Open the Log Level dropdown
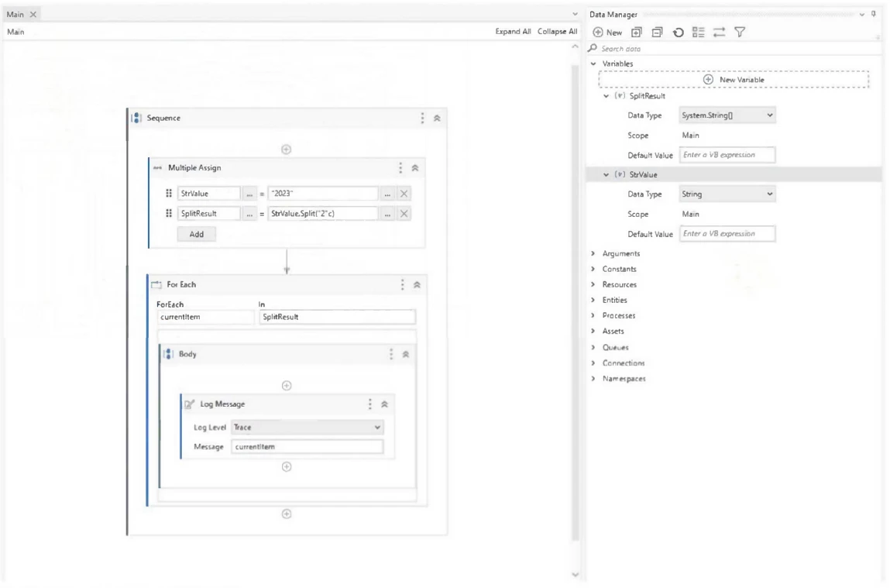The height and width of the screenshot is (588, 890). pos(308,427)
